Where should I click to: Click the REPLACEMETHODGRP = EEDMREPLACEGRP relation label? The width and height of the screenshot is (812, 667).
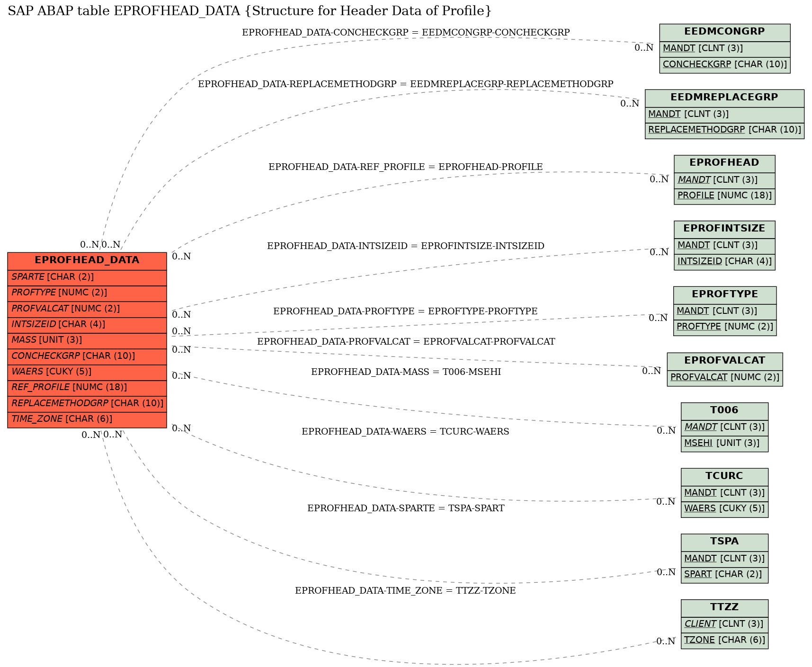click(x=406, y=84)
